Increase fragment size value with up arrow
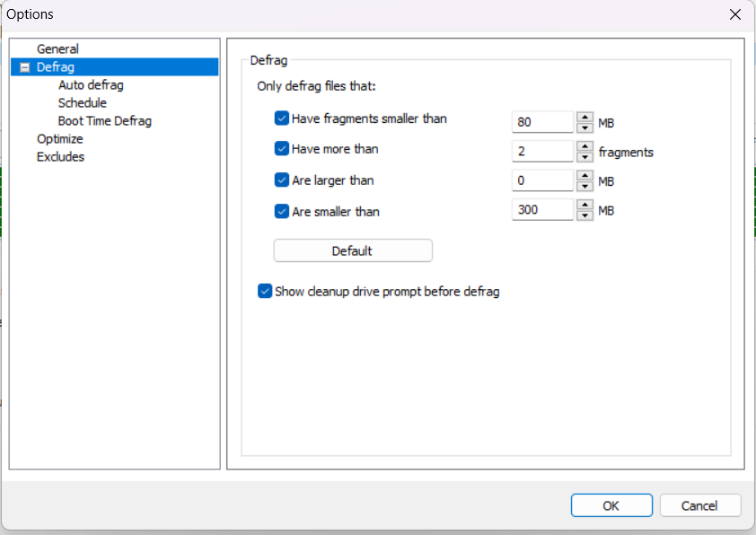 click(585, 117)
